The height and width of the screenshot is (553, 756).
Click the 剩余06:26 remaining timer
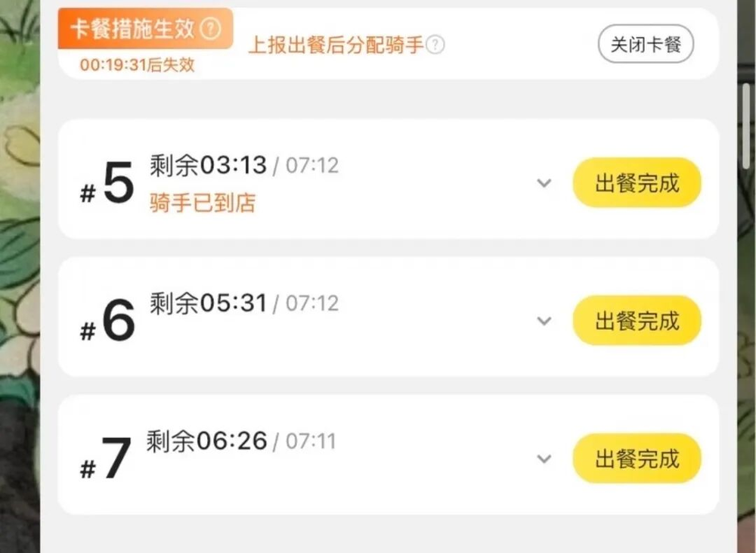click(x=206, y=441)
